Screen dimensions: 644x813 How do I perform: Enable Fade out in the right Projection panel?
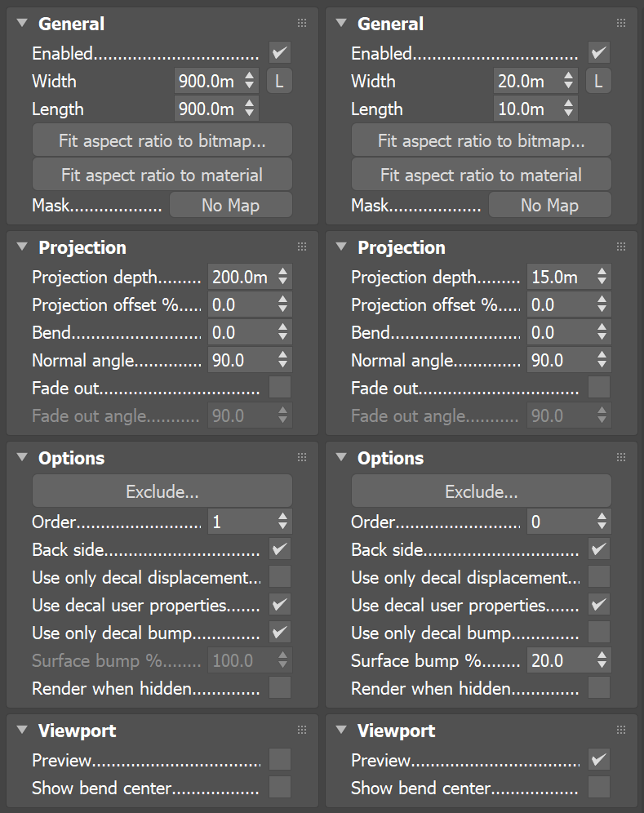(599, 387)
